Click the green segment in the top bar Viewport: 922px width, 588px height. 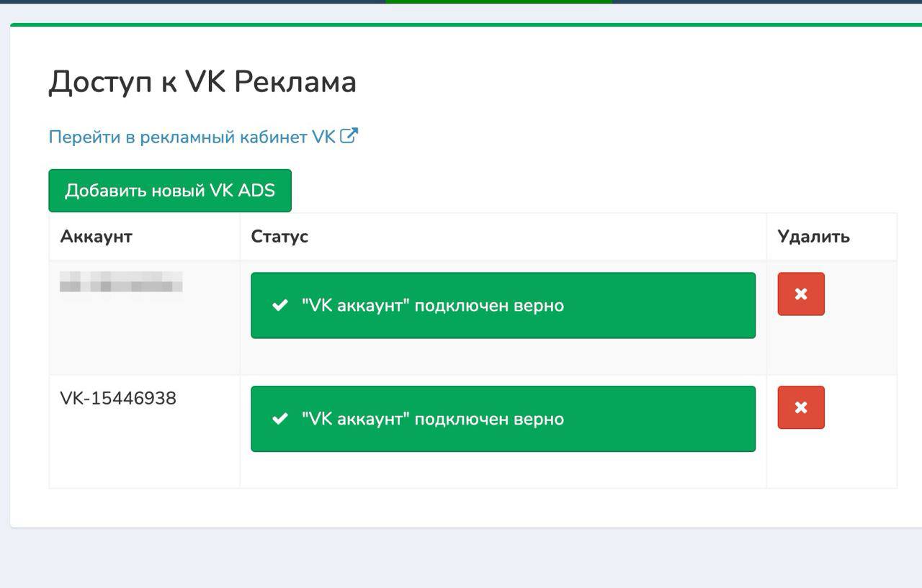498,1
